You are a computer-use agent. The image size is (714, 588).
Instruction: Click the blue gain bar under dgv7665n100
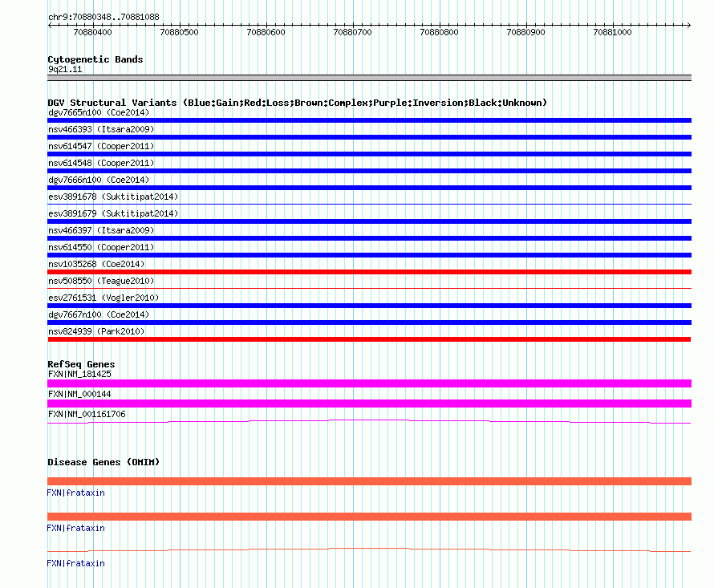tap(369, 120)
